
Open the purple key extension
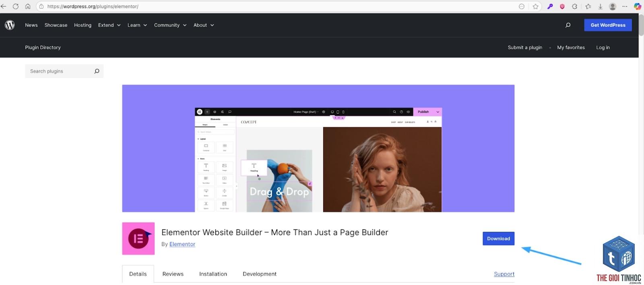(550, 6)
